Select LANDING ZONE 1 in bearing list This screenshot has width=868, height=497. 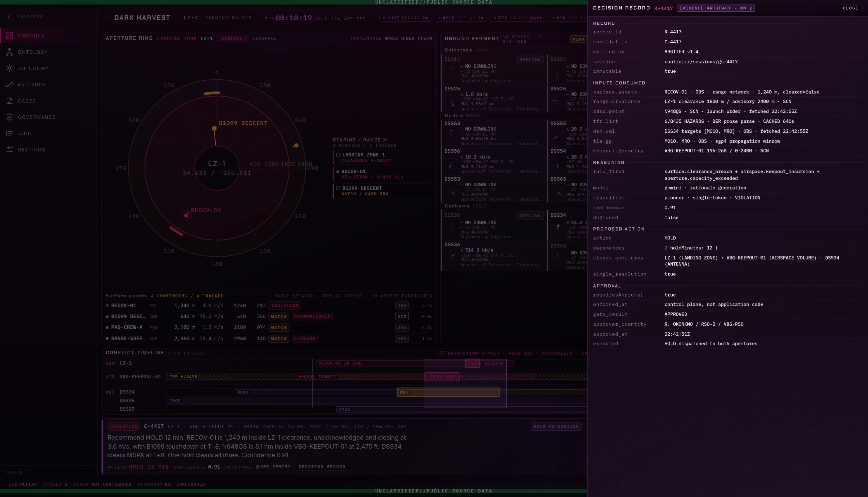point(382,157)
